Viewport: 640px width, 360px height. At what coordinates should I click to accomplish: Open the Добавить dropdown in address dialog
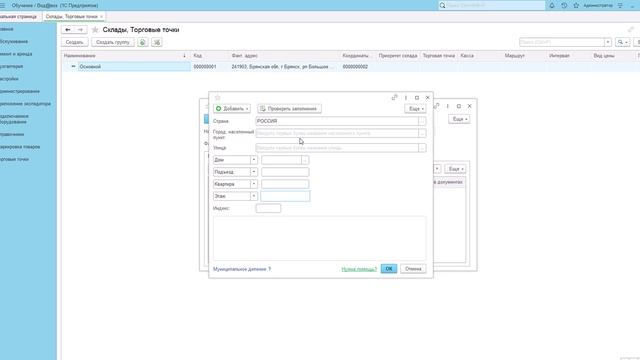[x=232, y=109]
